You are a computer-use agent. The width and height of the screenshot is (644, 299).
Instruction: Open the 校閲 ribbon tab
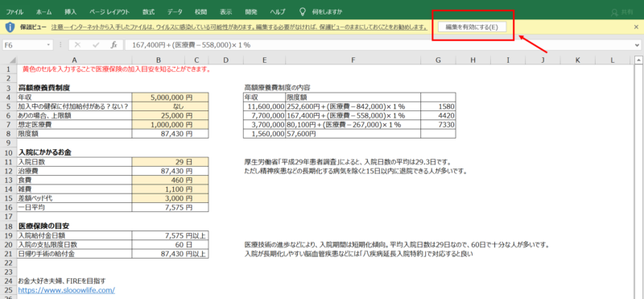(x=201, y=12)
